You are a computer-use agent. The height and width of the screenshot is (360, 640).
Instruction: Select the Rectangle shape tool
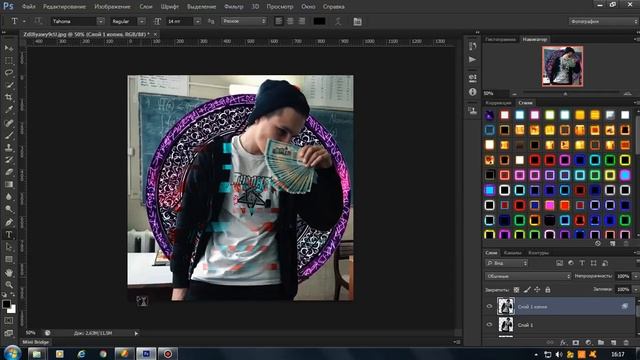(9, 260)
